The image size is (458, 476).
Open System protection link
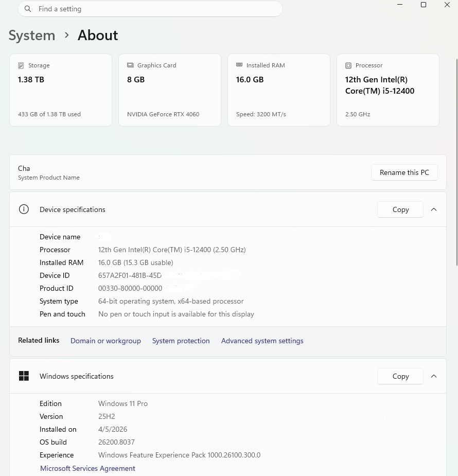(181, 341)
